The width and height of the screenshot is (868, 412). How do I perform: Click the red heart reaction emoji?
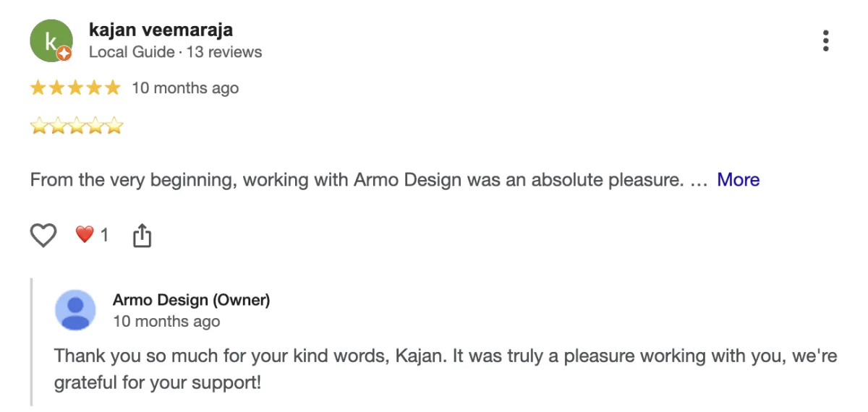click(x=85, y=234)
